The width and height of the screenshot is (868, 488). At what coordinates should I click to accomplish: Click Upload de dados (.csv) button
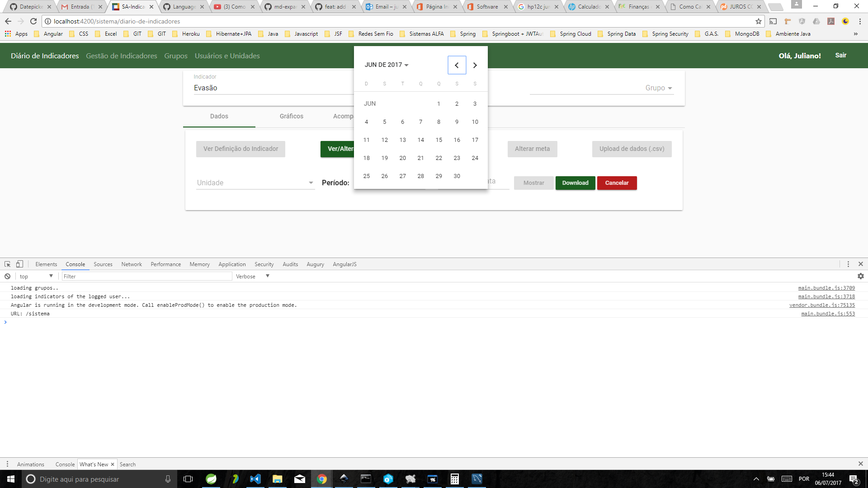(632, 149)
